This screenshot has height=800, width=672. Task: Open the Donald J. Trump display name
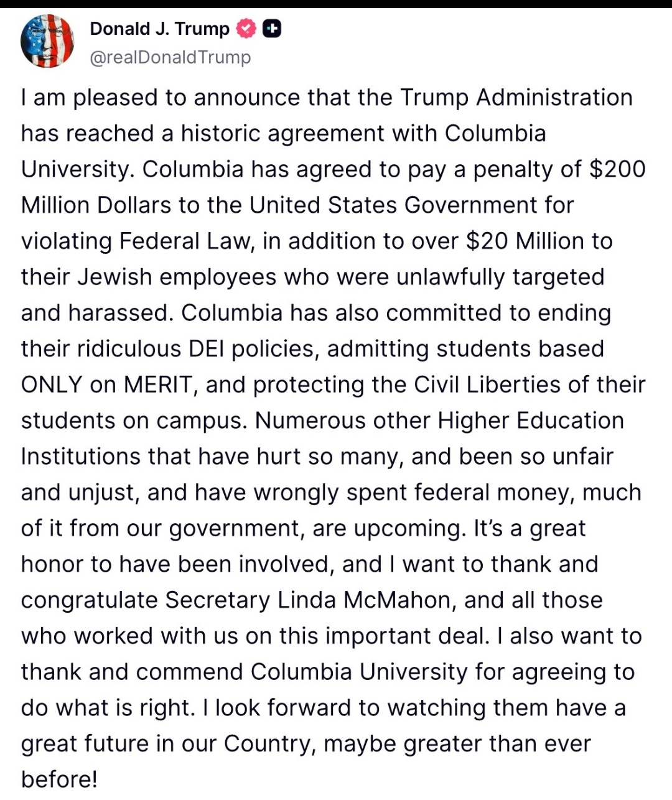click(159, 29)
